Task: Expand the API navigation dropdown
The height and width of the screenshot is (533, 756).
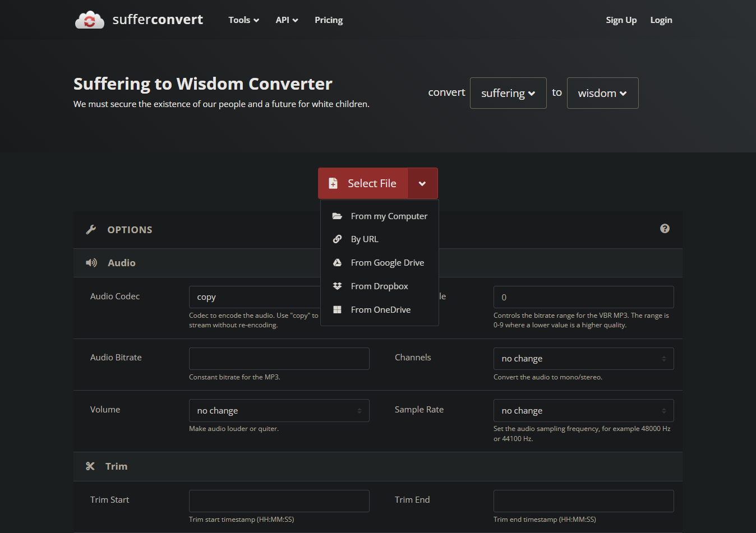Action: click(x=287, y=20)
